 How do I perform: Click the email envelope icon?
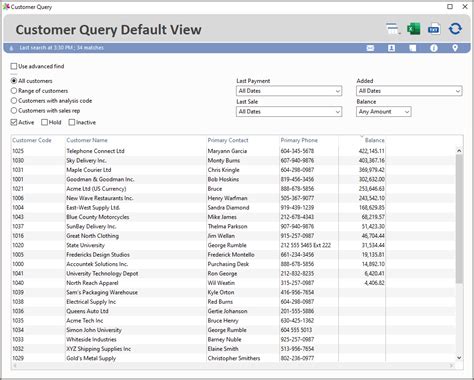(370, 48)
